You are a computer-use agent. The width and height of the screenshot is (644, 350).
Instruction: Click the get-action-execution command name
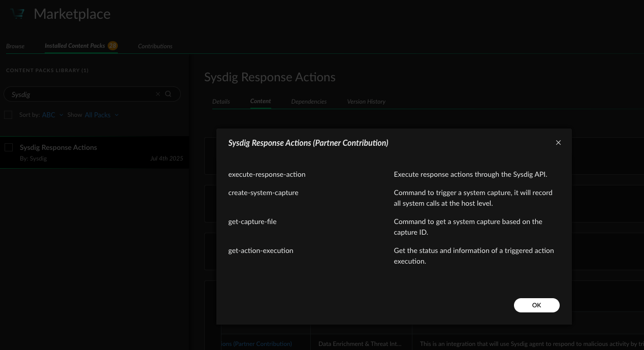click(261, 250)
